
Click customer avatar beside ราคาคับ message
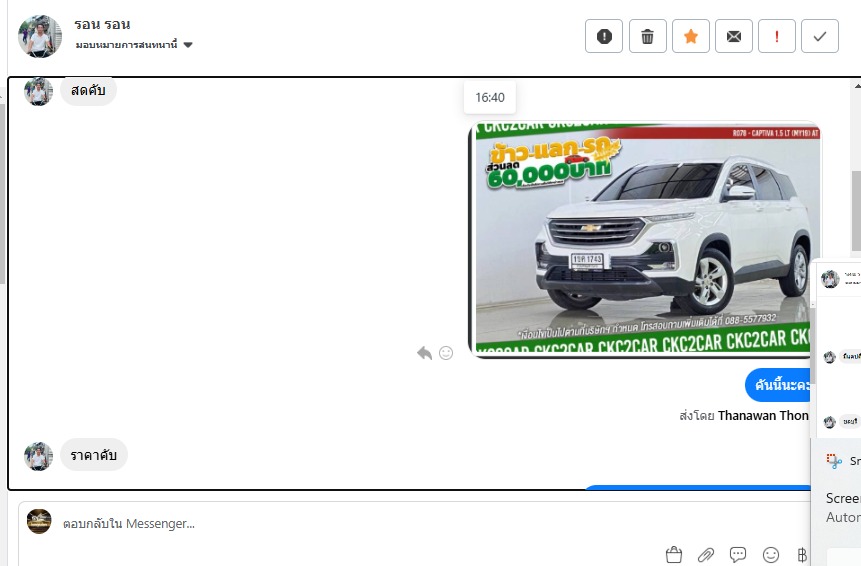tap(38, 456)
